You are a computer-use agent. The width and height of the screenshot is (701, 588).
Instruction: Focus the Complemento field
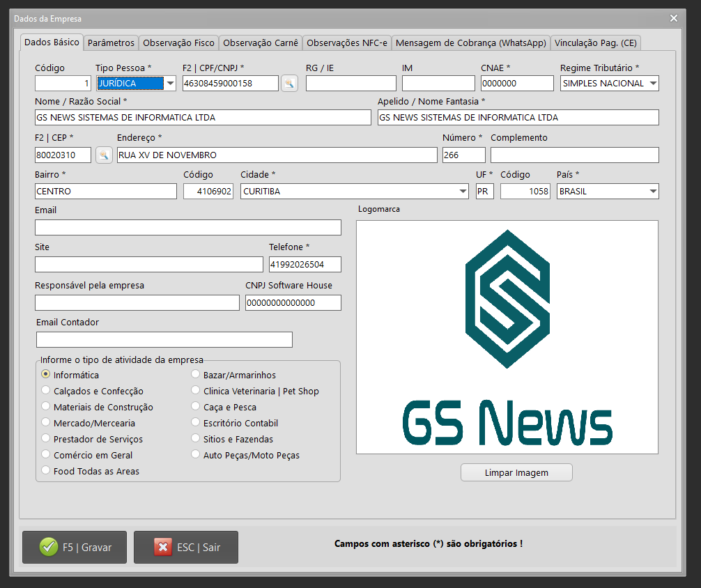click(x=574, y=155)
